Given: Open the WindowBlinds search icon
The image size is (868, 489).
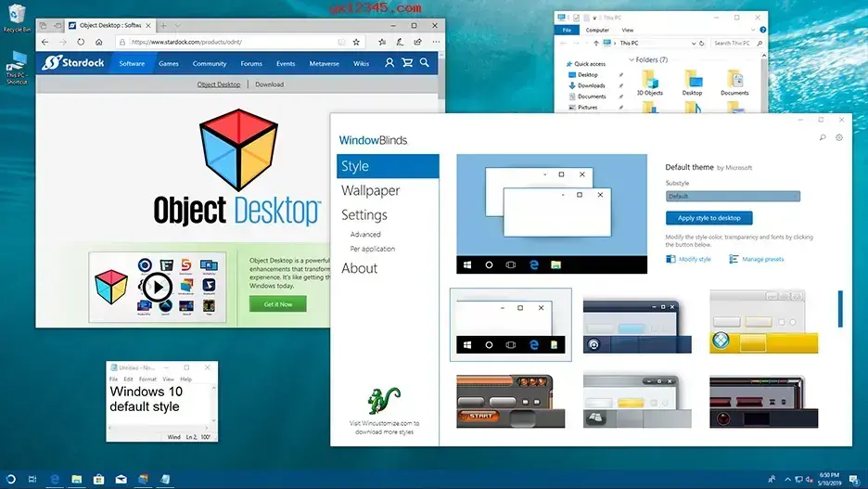Looking at the screenshot, I should tap(823, 138).
